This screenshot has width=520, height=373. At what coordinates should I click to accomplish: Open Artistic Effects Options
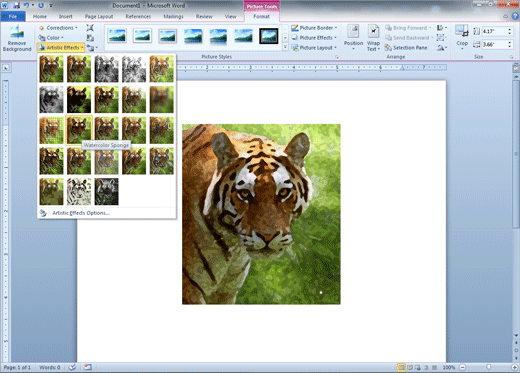pos(81,213)
